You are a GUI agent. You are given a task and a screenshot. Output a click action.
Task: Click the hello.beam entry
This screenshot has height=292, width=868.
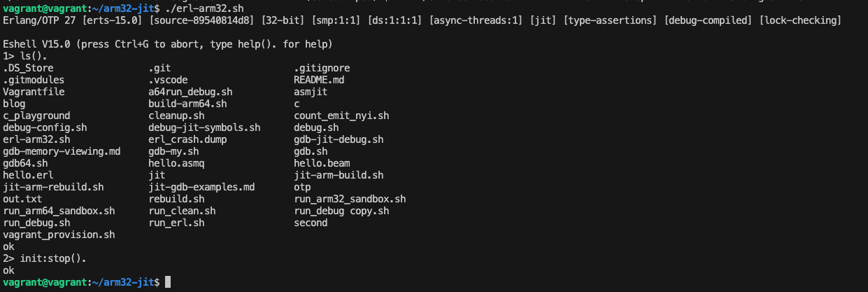(322, 163)
